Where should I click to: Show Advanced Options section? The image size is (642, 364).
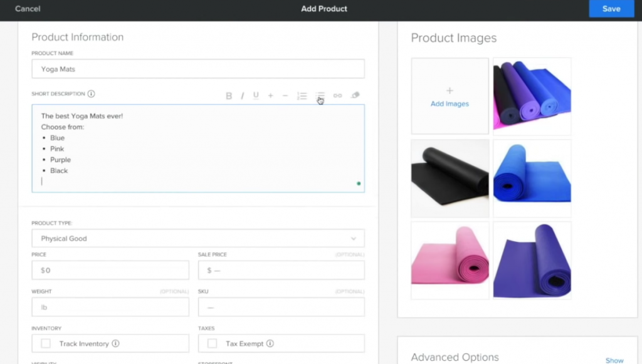coord(614,360)
